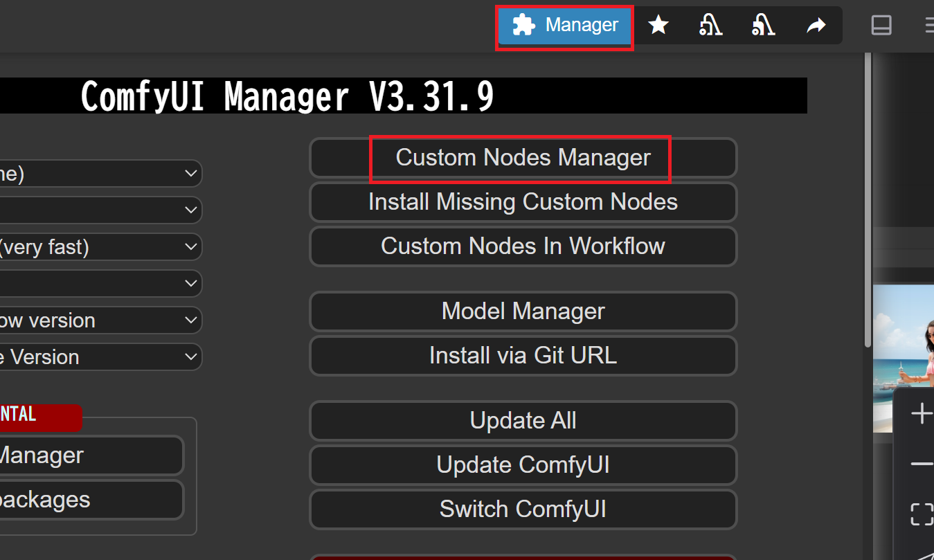Click Install via Git URL
Viewport: 934px width, 560px height.
pos(523,356)
